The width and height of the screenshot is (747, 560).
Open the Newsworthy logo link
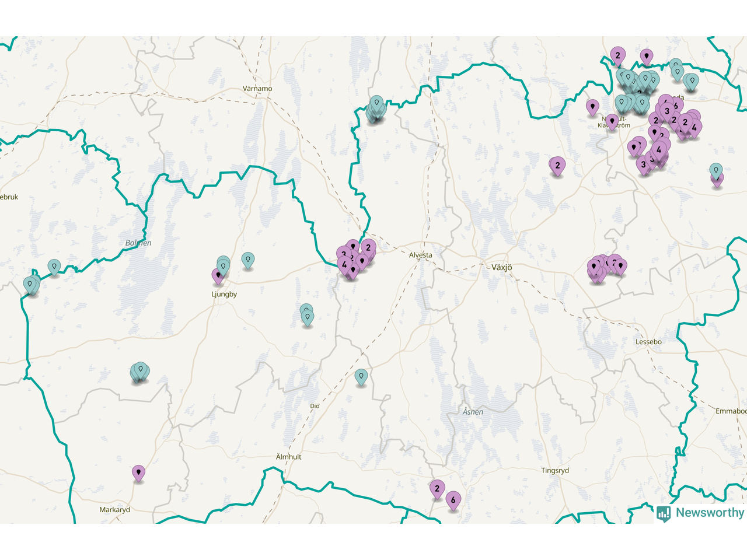(700, 513)
